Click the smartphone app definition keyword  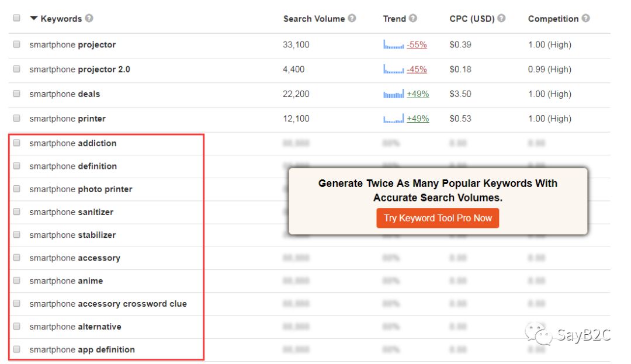pyautogui.click(x=82, y=349)
